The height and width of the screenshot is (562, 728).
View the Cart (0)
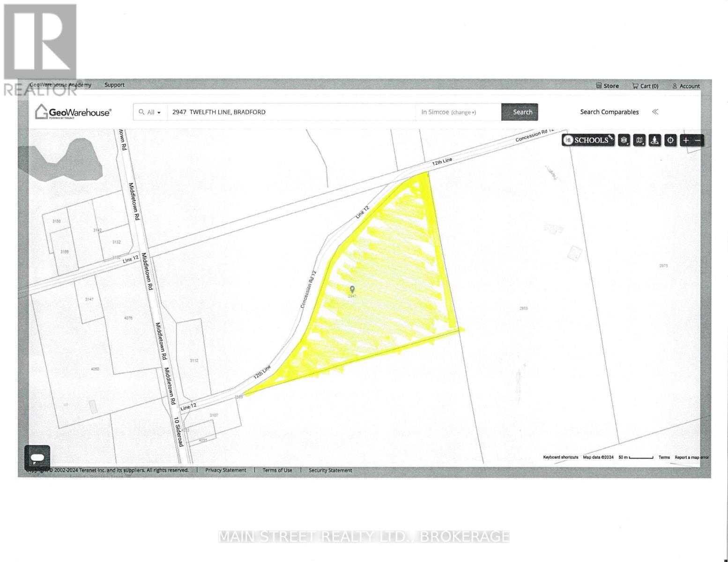pyautogui.click(x=645, y=86)
